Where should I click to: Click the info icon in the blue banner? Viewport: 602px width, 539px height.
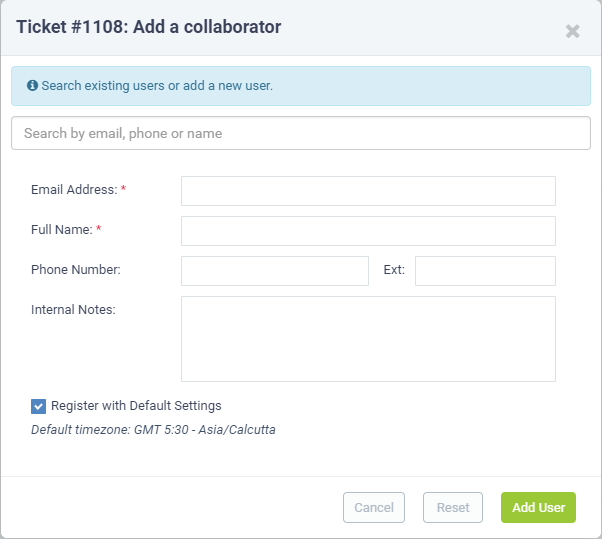click(x=32, y=85)
